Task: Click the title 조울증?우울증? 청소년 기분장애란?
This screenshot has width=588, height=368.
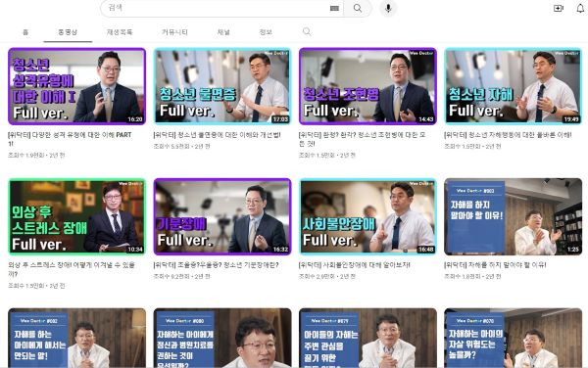Action: 216,265
